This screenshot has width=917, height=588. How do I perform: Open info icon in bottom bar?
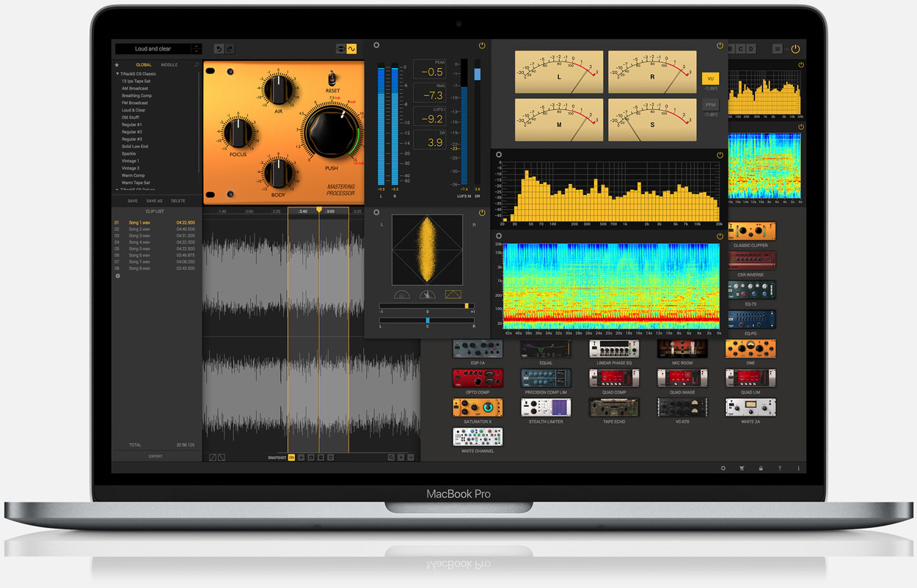click(x=798, y=468)
